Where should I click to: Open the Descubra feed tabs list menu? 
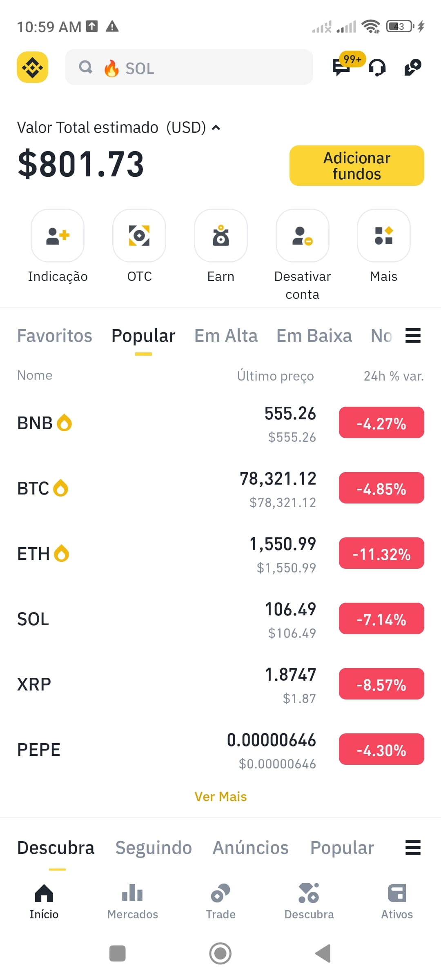pyautogui.click(x=413, y=848)
